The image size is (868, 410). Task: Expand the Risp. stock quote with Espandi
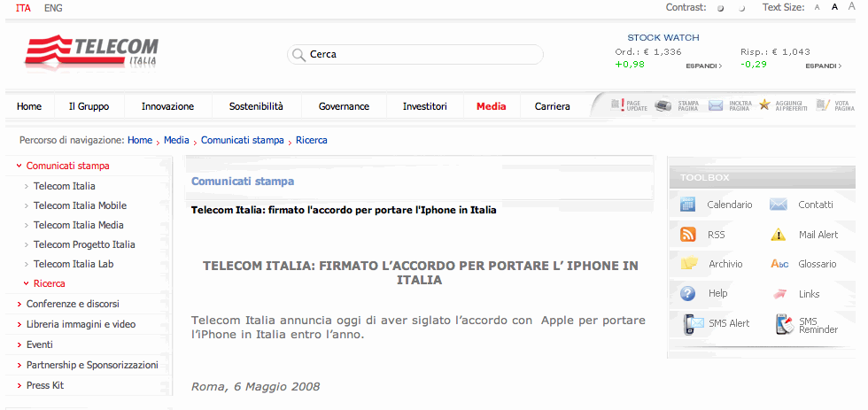pos(823,66)
